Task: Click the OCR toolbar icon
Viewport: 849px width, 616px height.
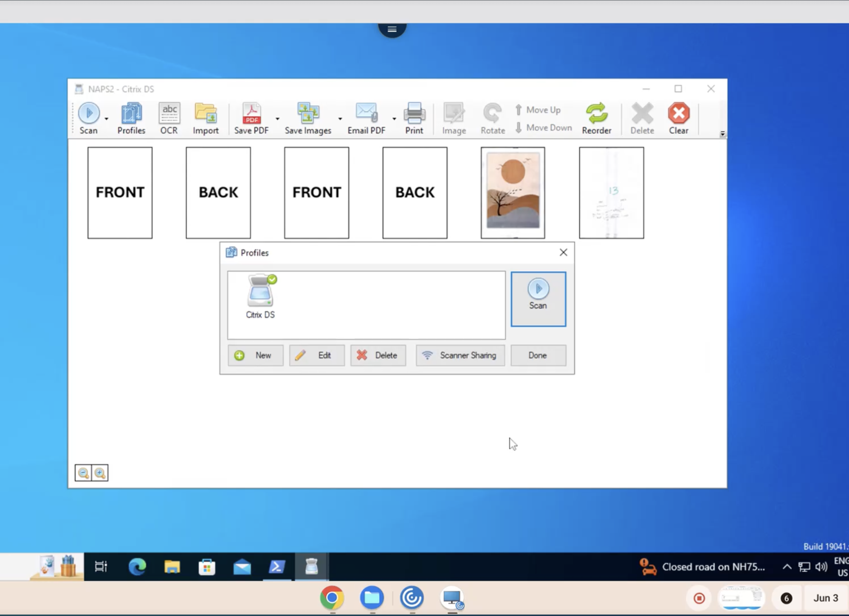Action: tap(169, 118)
